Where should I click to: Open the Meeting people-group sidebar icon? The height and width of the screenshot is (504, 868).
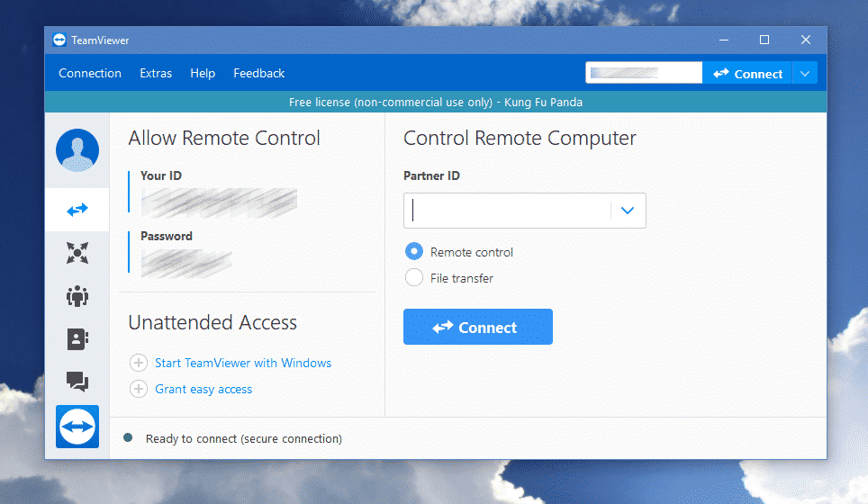pos(77,296)
